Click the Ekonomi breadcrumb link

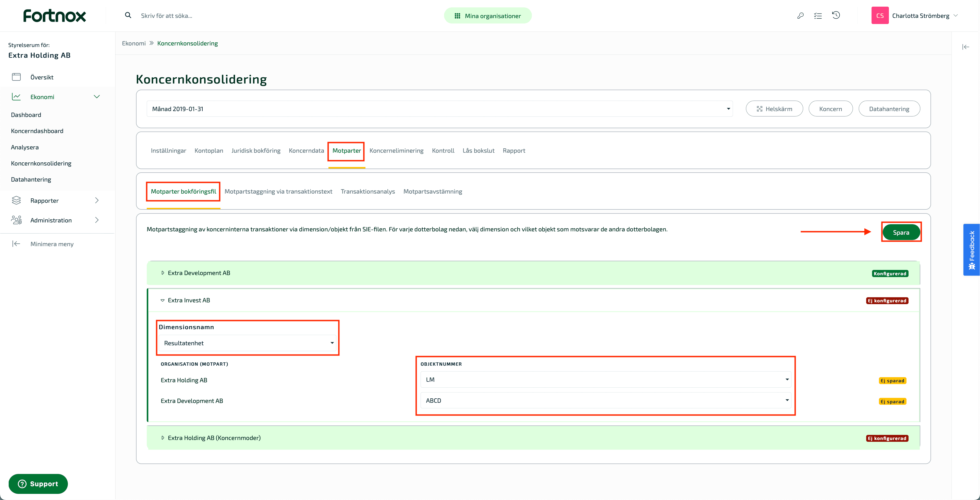(133, 43)
